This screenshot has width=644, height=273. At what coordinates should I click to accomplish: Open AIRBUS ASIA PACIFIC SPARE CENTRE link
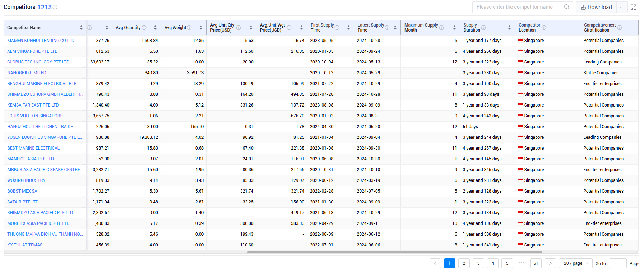43,170
